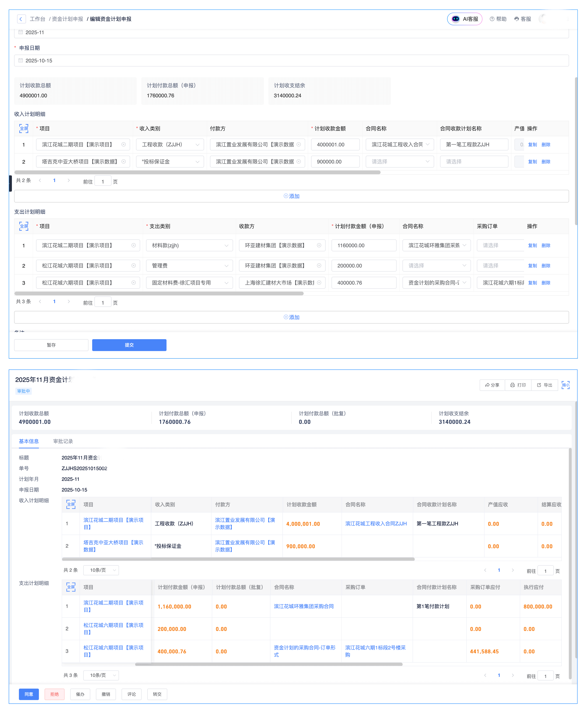
Task: Open the 10条/页 selector under 收入计划明细
Action: (101, 570)
